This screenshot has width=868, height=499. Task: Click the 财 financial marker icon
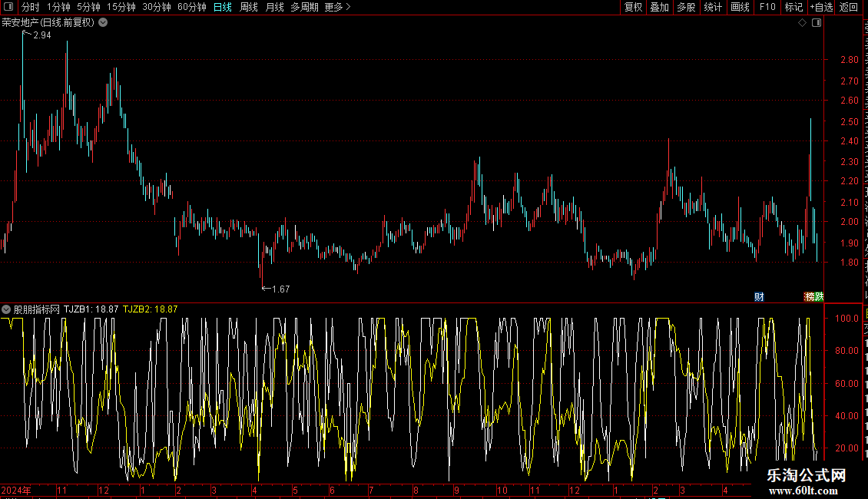(759, 297)
